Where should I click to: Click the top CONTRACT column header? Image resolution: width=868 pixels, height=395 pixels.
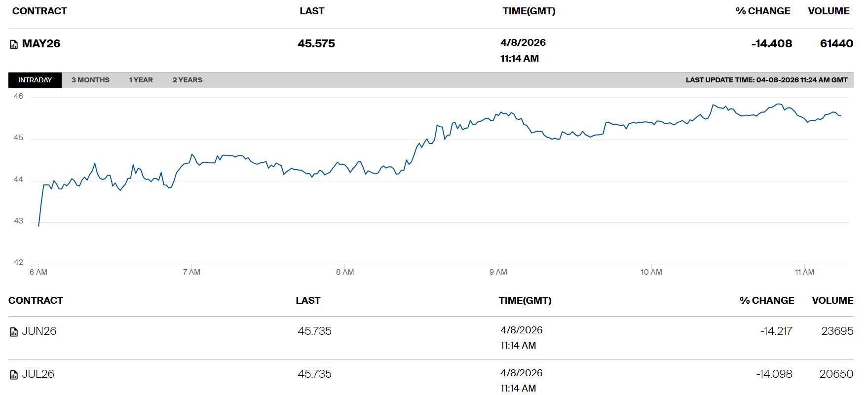click(39, 11)
